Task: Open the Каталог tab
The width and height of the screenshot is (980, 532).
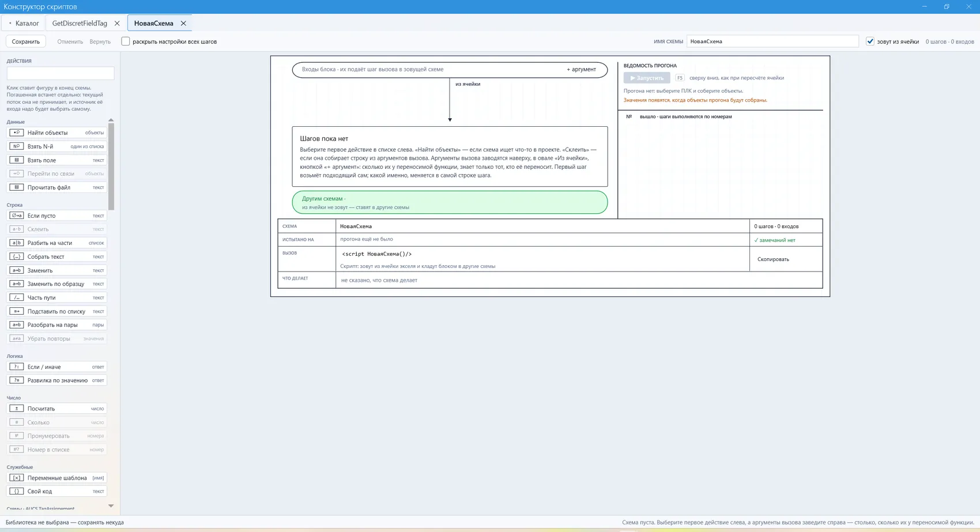Action: click(24, 23)
